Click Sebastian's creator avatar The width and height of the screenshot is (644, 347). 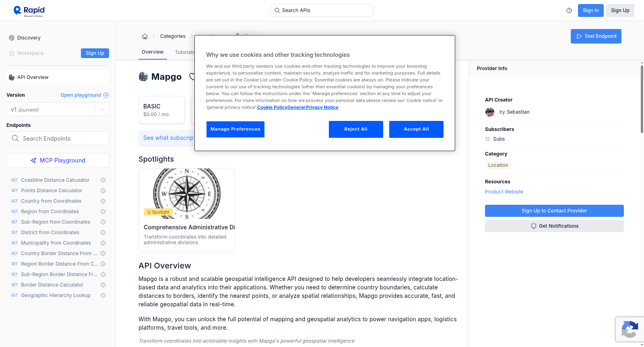click(490, 112)
